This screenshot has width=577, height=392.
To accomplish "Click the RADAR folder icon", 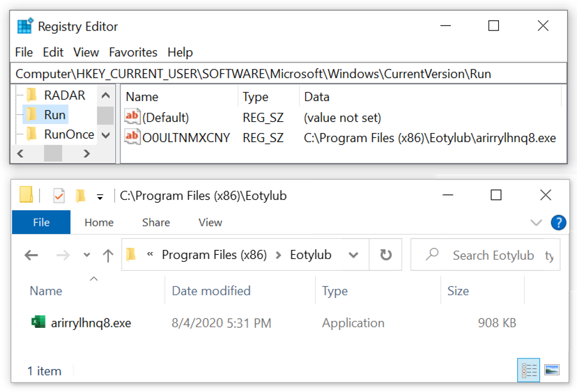I will pos(32,95).
